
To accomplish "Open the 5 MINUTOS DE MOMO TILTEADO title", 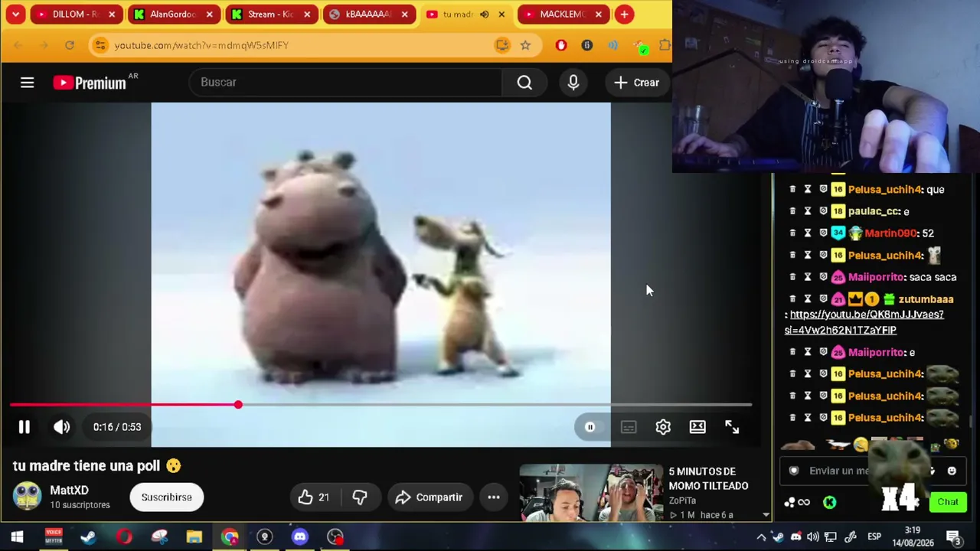I will (x=708, y=478).
